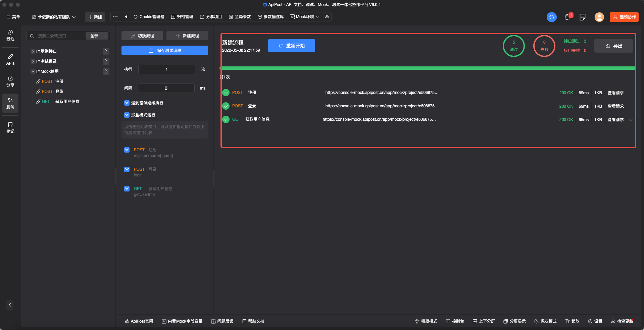Toggle 遇到错误继续执行 checkbox
Image resolution: width=644 pixels, height=330 pixels.
tap(127, 103)
